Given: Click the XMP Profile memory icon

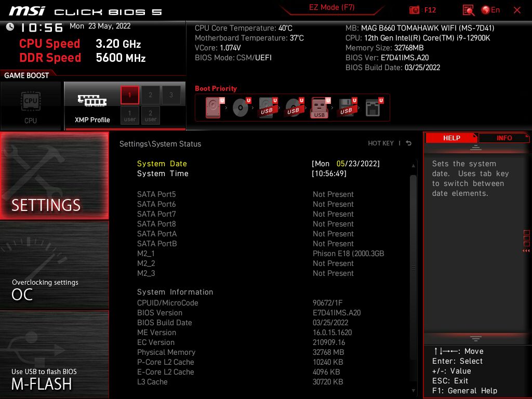Looking at the screenshot, I should tap(92, 100).
